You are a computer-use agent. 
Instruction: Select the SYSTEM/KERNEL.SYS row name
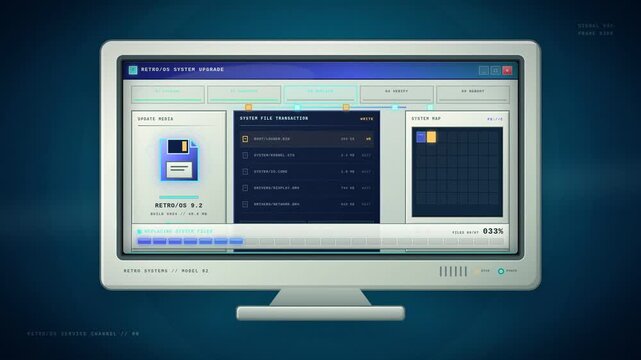coord(274,155)
